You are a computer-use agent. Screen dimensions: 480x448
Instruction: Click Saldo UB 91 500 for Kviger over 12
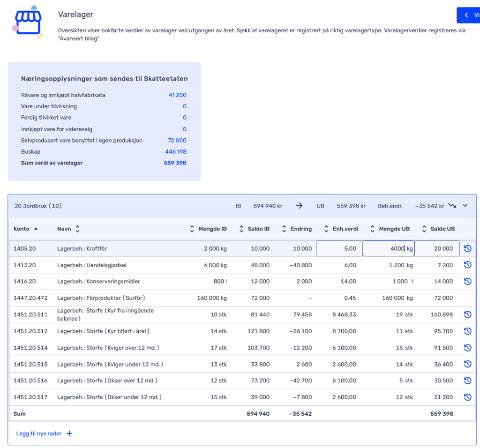point(443,348)
